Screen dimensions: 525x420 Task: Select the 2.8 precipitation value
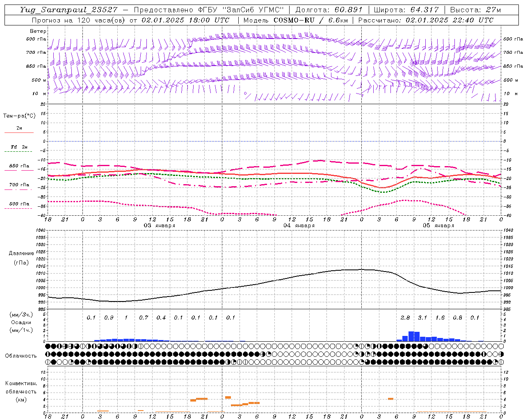[x=405, y=318]
